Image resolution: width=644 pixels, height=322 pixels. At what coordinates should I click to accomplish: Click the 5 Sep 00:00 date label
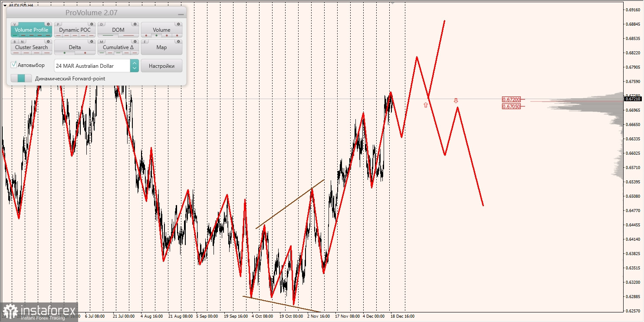pyautogui.click(x=207, y=316)
